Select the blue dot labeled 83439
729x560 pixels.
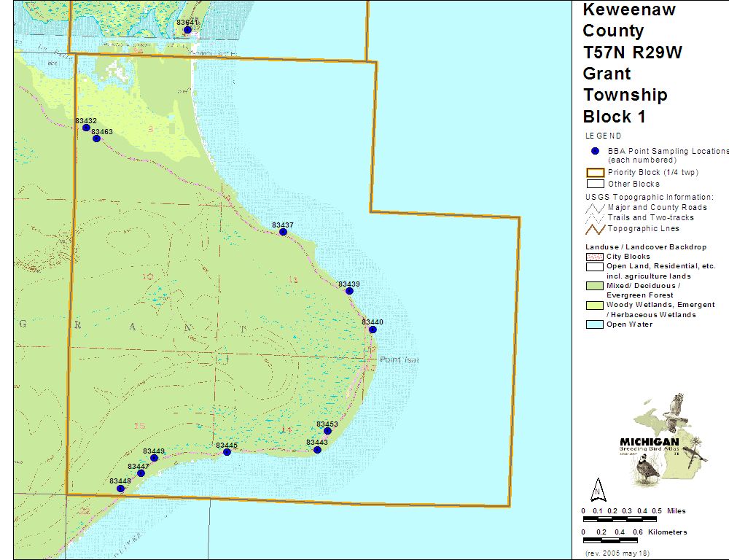[349, 291]
